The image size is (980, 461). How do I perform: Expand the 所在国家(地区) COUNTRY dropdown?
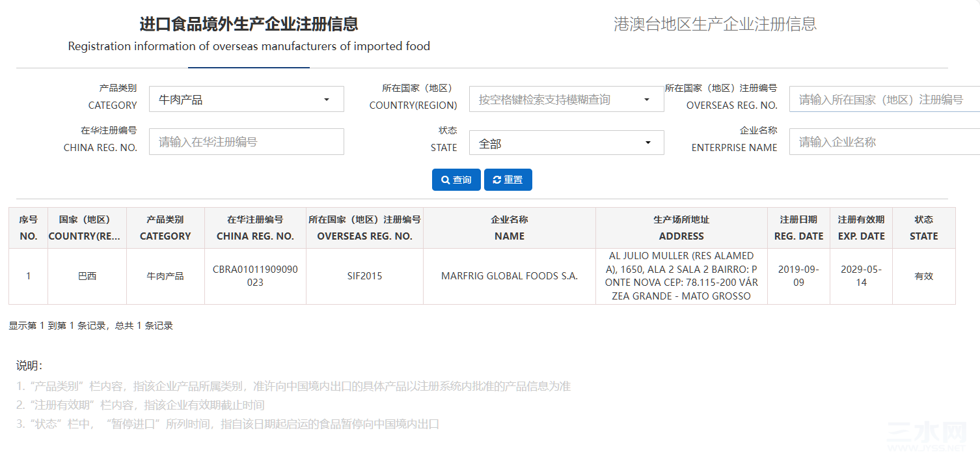566,100
